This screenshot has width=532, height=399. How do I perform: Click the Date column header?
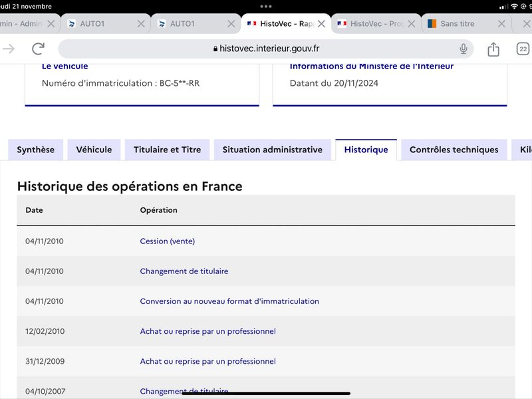click(35, 210)
